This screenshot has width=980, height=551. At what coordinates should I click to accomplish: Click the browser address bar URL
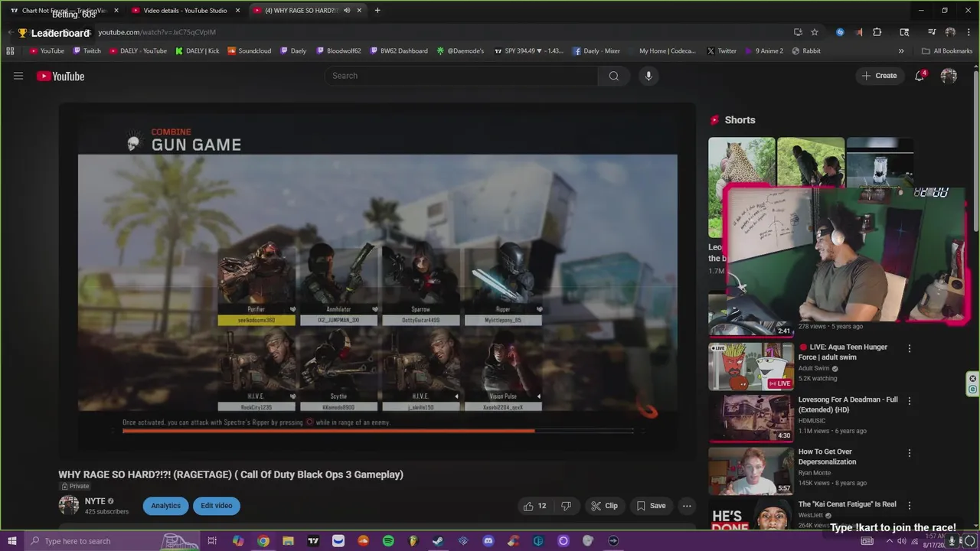[x=157, y=32]
